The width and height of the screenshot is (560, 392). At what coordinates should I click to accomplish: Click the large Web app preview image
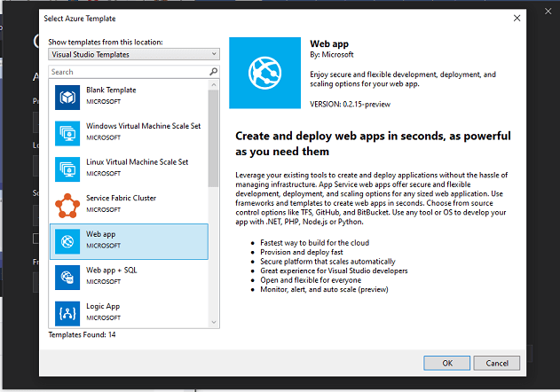tap(265, 73)
